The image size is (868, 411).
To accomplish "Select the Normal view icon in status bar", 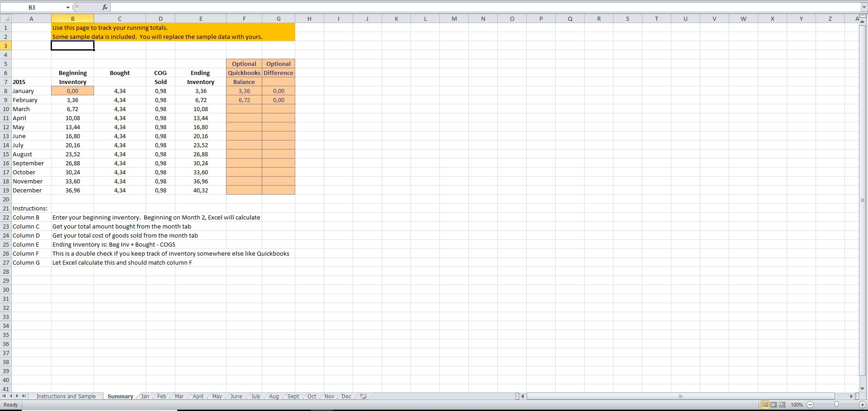I will (x=765, y=405).
